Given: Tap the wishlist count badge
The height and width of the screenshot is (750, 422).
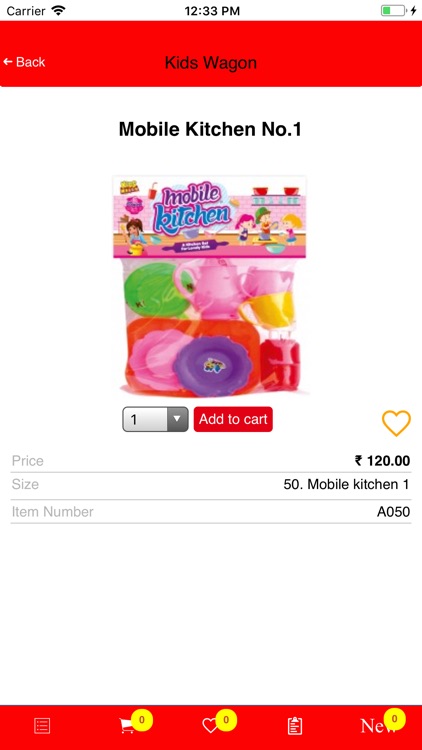Looking at the screenshot, I should point(226,719).
